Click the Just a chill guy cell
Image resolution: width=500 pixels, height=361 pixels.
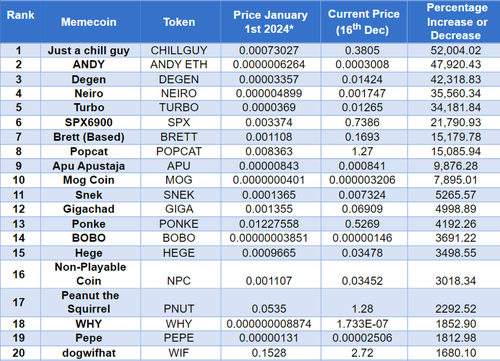(x=89, y=51)
